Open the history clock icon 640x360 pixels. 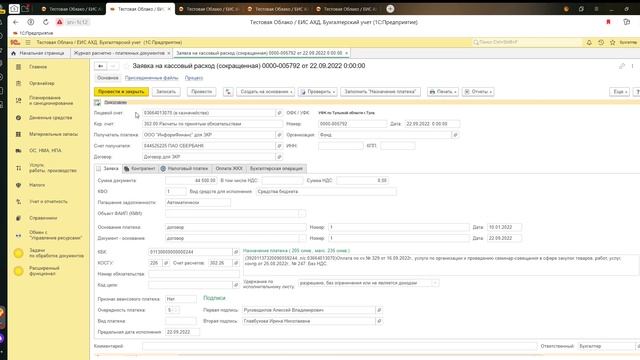(601, 42)
